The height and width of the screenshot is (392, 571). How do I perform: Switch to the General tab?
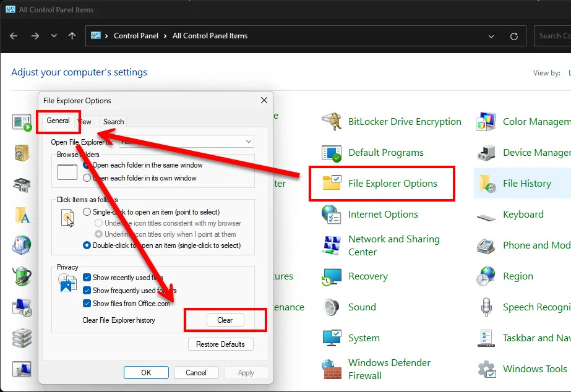pyautogui.click(x=58, y=121)
